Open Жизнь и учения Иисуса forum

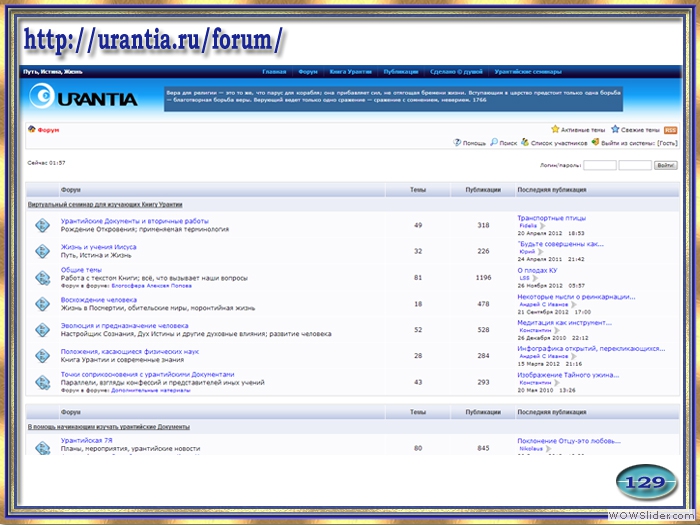tap(99, 247)
